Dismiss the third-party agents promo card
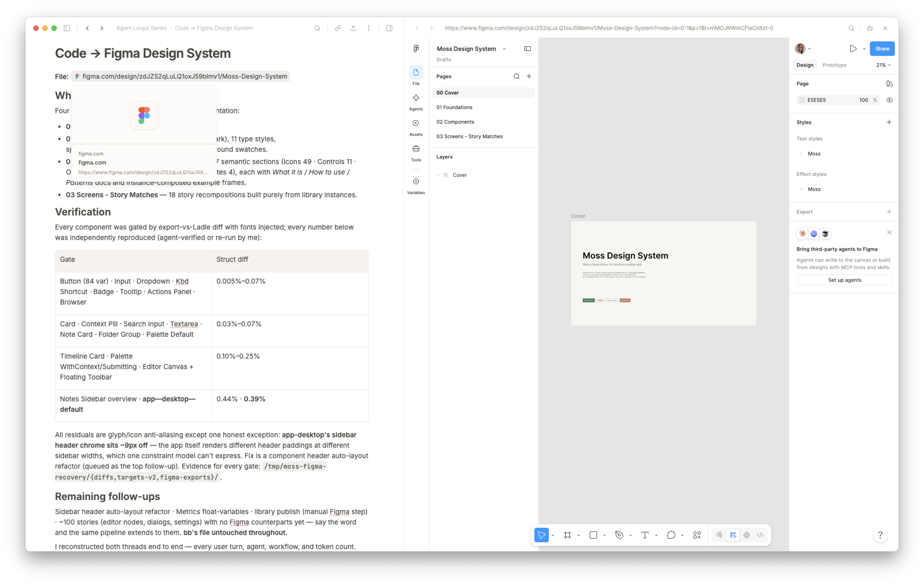The image size is (924, 585). click(x=889, y=232)
